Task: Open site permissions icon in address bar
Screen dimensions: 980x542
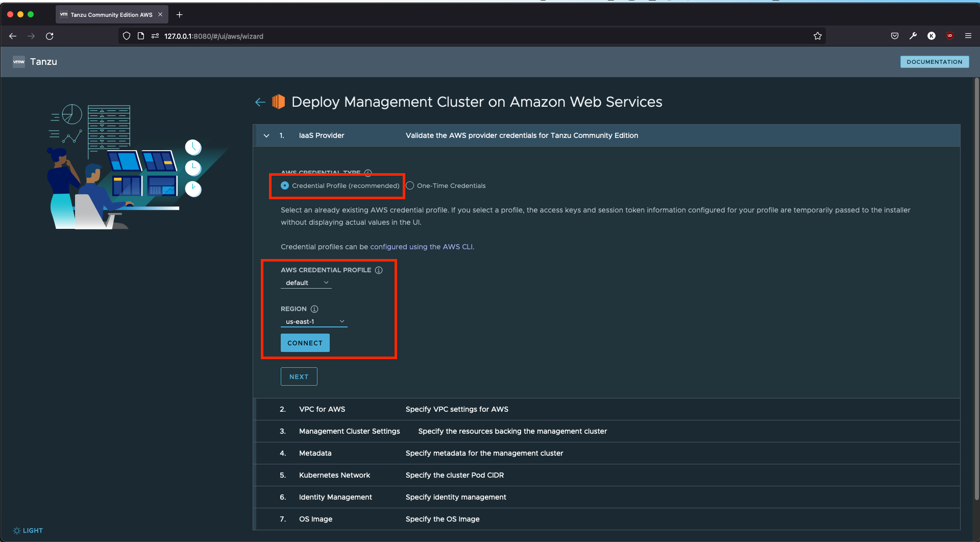Action: coord(155,36)
